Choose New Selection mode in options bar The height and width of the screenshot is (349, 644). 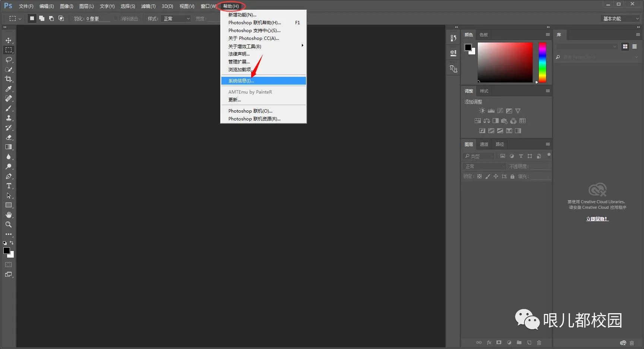point(32,18)
